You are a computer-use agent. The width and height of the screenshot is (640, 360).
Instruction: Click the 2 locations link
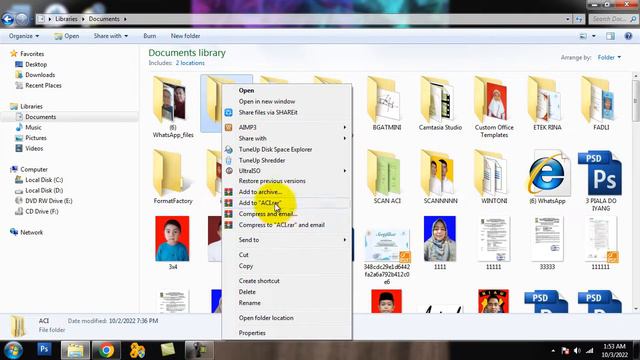pyautogui.click(x=190, y=63)
